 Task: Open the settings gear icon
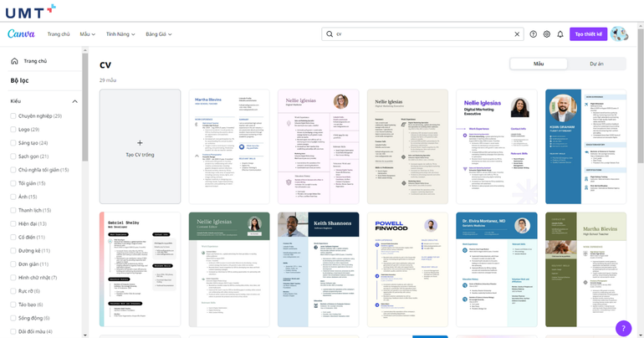pos(547,34)
